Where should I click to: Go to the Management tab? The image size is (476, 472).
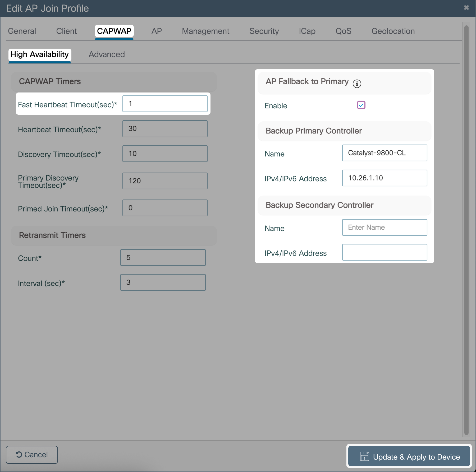[x=205, y=31]
